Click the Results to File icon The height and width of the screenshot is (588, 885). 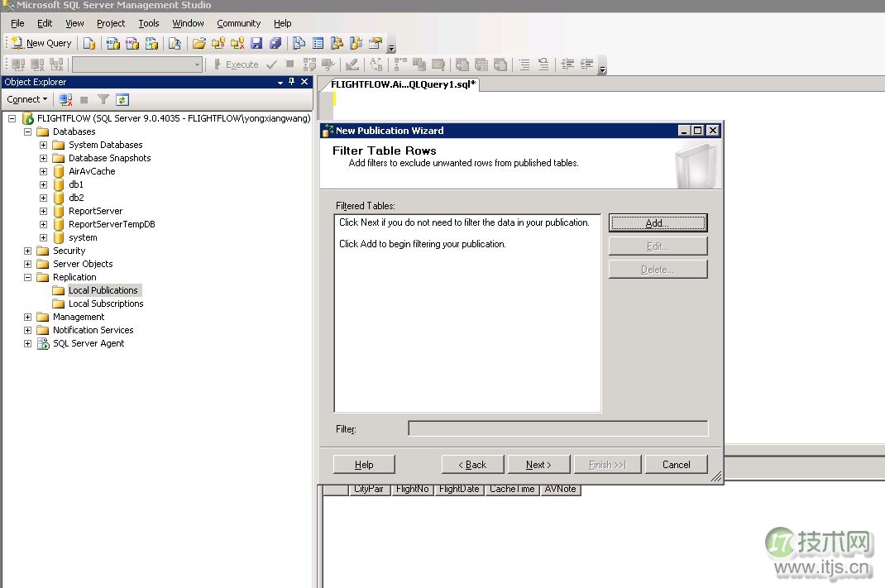pyautogui.click(x=500, y=65)
